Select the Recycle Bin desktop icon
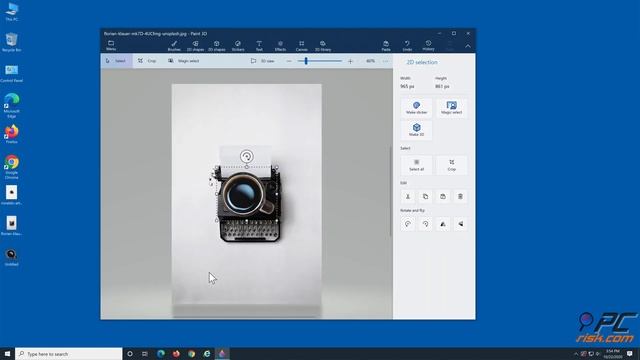 pyautogui.click(x=11, y=42)
